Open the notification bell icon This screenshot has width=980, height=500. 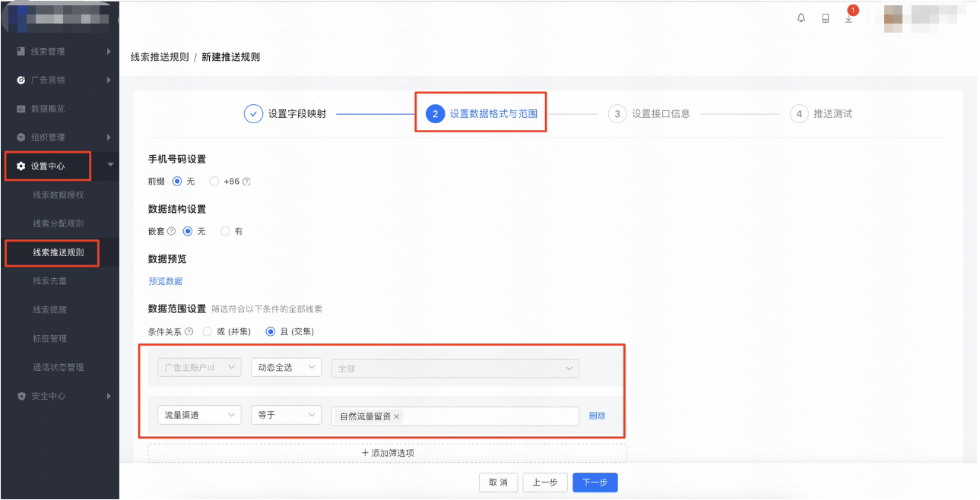tap(800, 17)
